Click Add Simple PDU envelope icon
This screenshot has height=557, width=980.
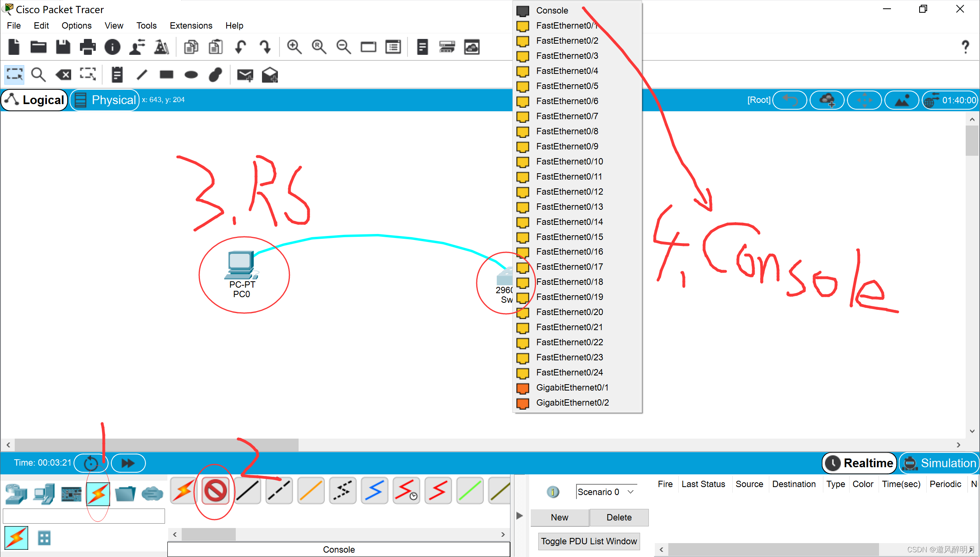pyautogui.click(x=245, y=75)
